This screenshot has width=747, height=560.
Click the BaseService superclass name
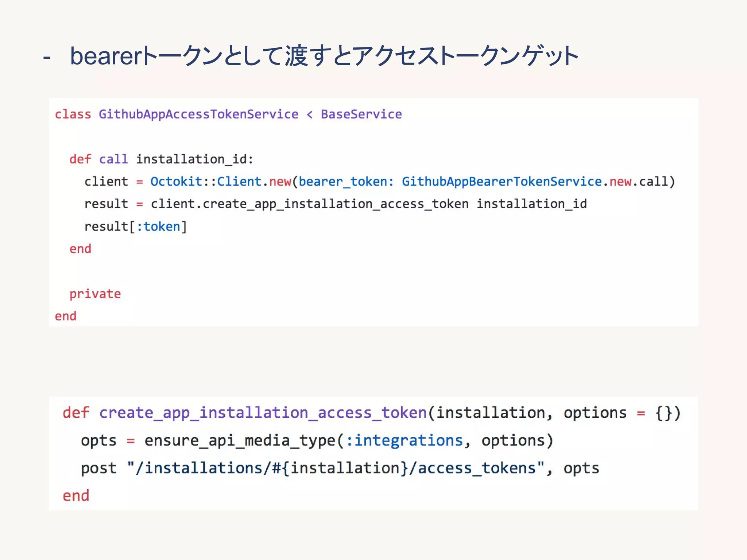click(x=361, y=114)
